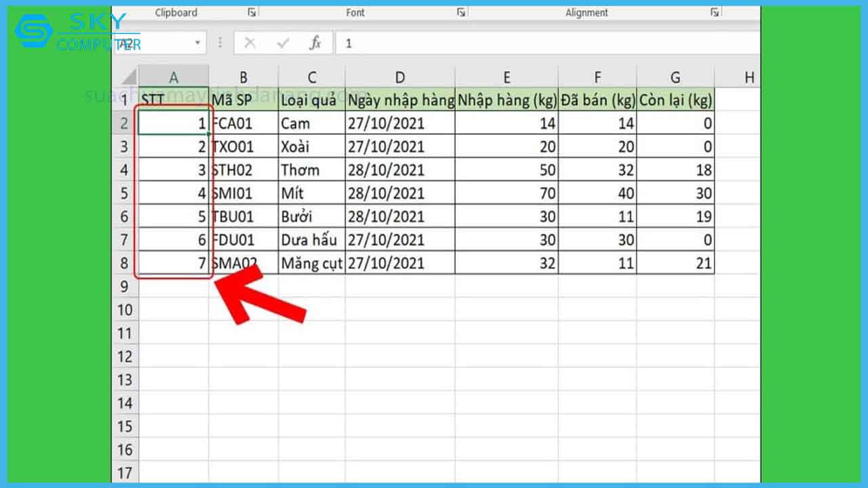Click the Insert Function fx icon

(315, 43)
